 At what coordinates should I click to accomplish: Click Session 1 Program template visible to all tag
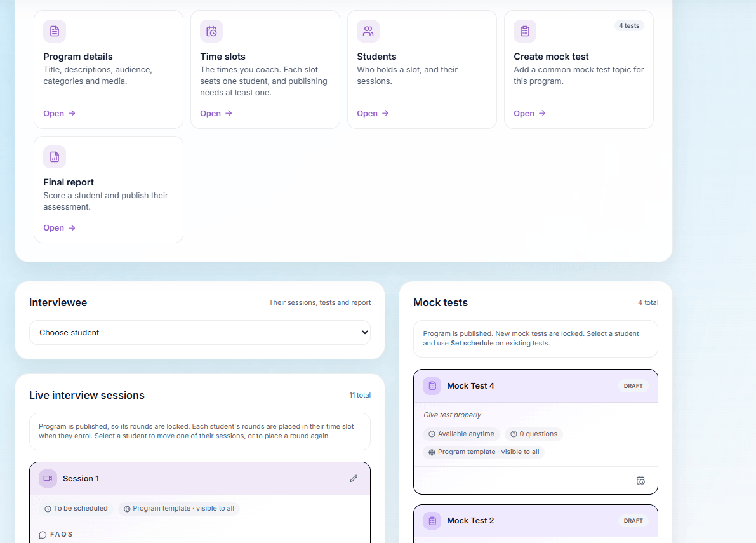pyautogui.click(x=179, y=508)
